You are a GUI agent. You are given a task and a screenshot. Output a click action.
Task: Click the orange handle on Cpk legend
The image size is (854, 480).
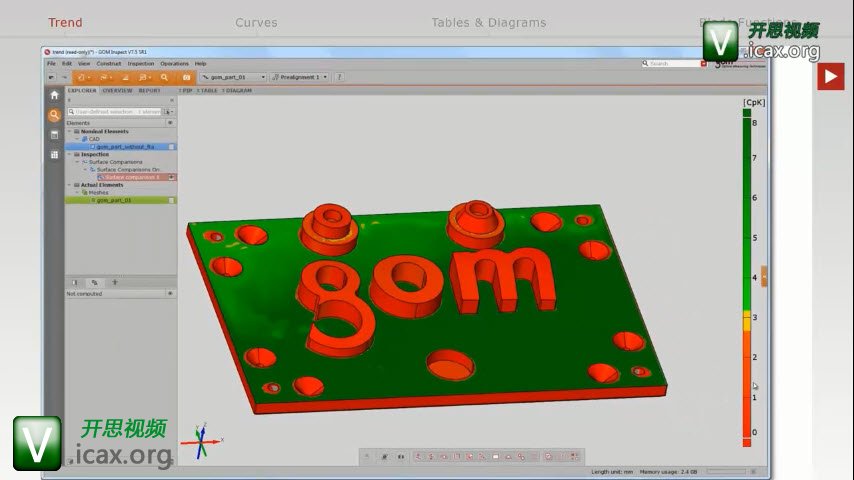(764, 277)
